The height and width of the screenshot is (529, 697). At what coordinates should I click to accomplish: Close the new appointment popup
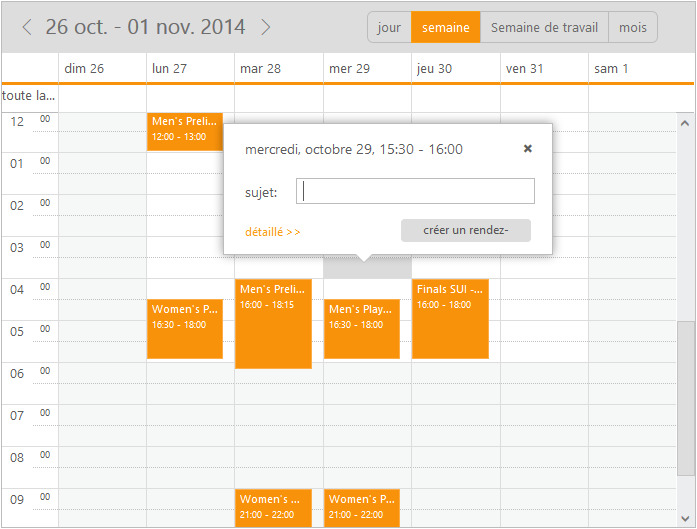tap(528, 149)
